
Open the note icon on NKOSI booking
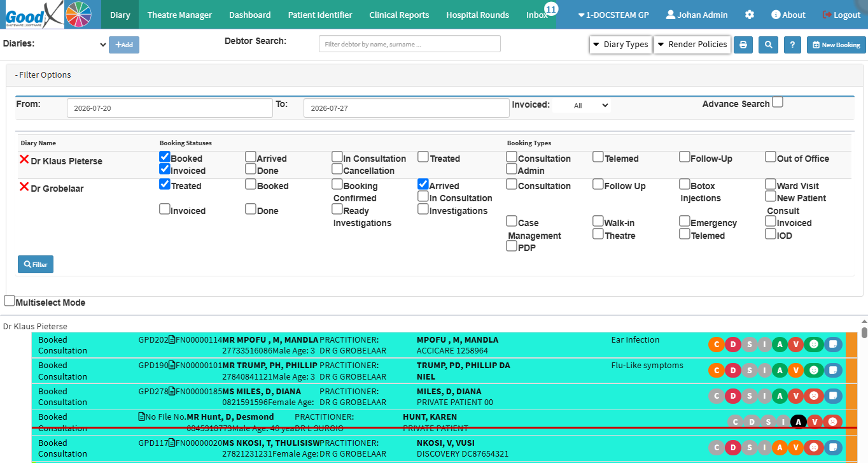pyautogui.click(x=832, y=448)
